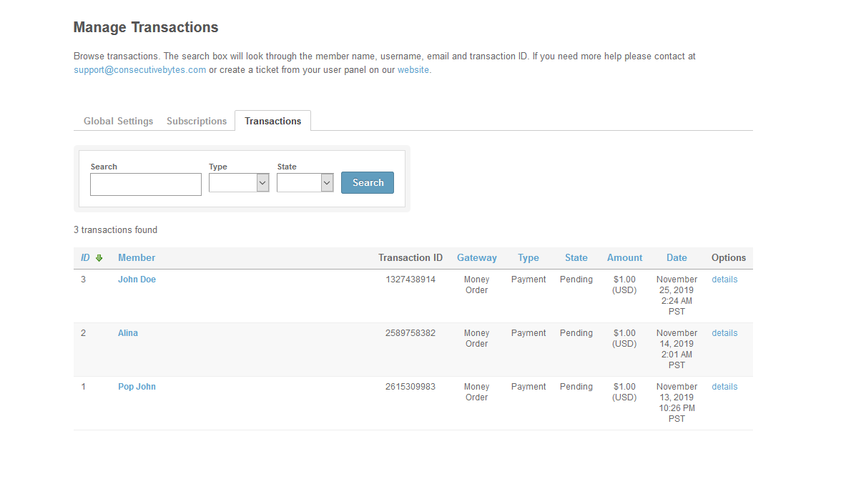
Task: Open member Alina's profile link
Action: [128, 333]
